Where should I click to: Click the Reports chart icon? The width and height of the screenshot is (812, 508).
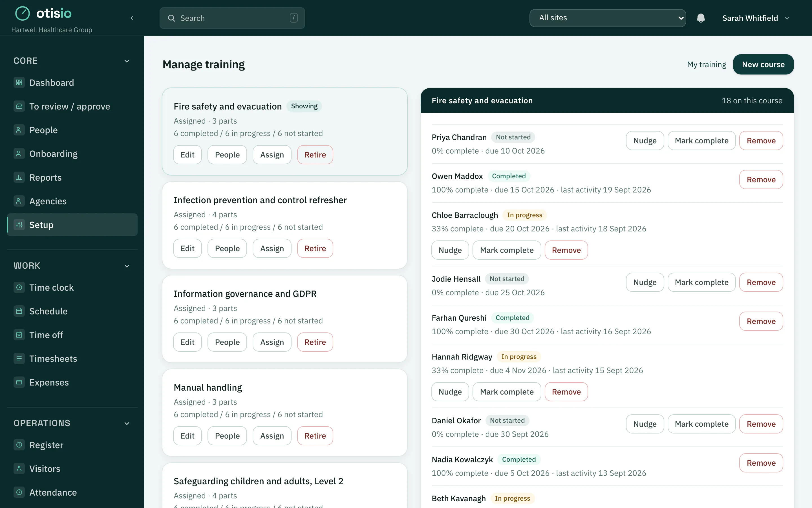point(19,177)
